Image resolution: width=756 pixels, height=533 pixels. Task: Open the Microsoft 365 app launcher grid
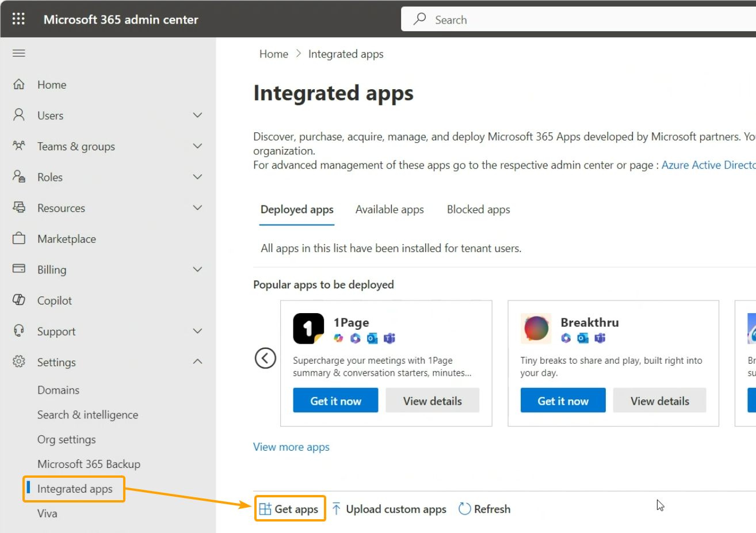click(x=18, y=18)
